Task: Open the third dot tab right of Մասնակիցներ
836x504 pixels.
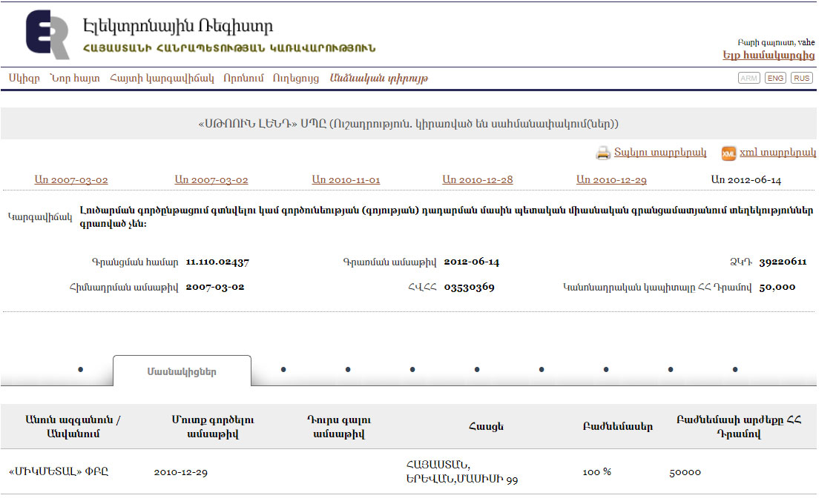Action: (x=412, y=369)
